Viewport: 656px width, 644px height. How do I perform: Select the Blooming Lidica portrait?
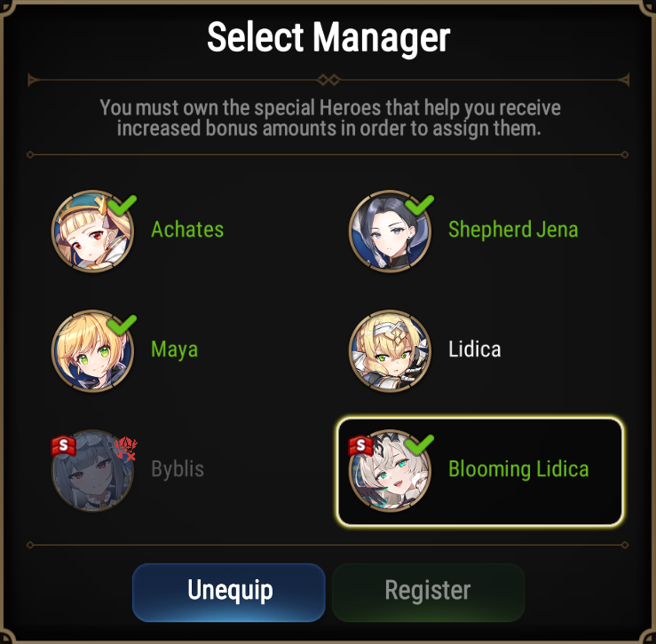[390, 470]
